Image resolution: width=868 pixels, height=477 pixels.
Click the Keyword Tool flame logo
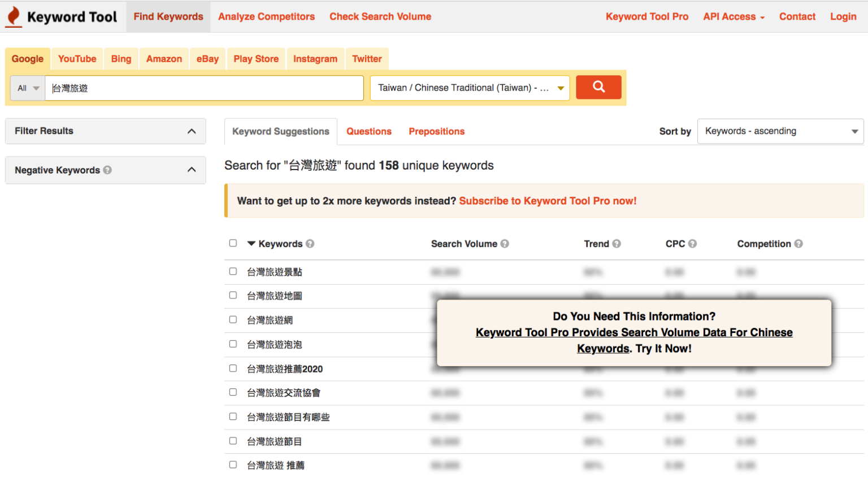pyautogui.click(x=13, y=16)
